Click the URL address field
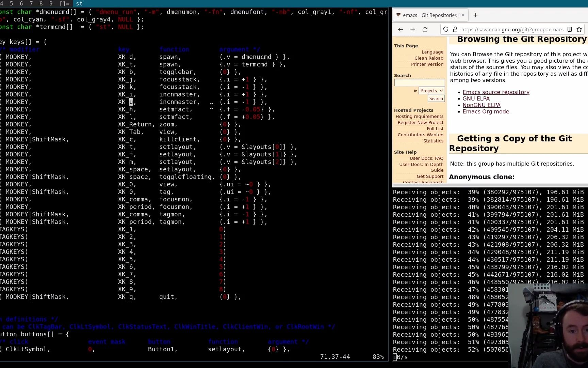588x368 pixels. (512, 30)
